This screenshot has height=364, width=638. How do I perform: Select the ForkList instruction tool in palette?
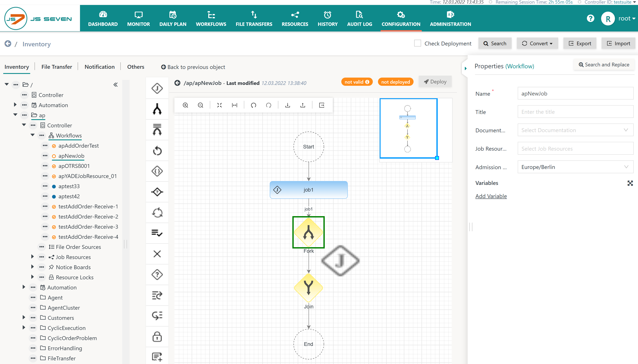point(157,130)
